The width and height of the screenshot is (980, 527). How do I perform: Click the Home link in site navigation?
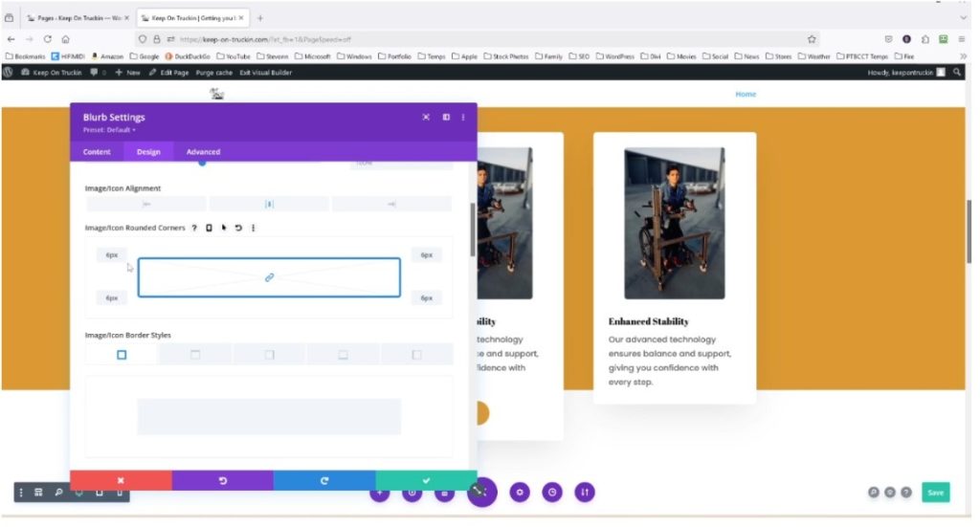(746, 95)
